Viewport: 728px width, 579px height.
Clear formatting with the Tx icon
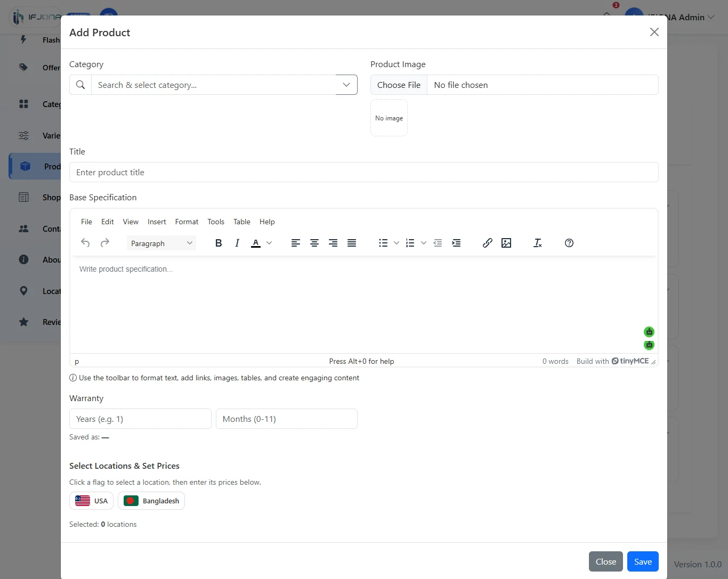(x=538, y=243)
